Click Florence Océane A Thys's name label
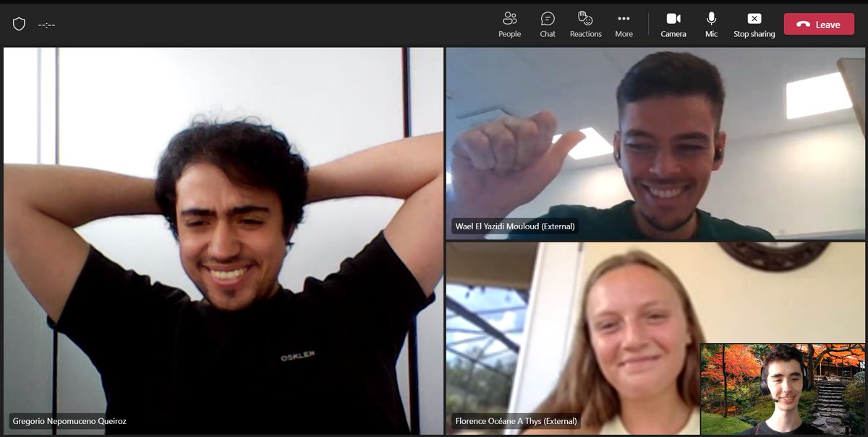Screen dimensions: 868x437 (x=515, y=420)
